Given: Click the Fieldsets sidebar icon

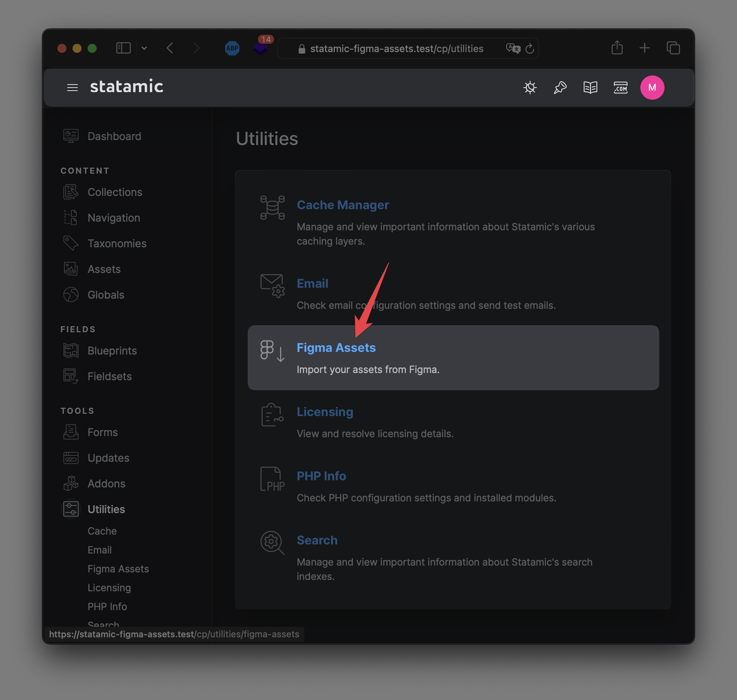Looking at the screenshot, I should [x=71, y=376].
